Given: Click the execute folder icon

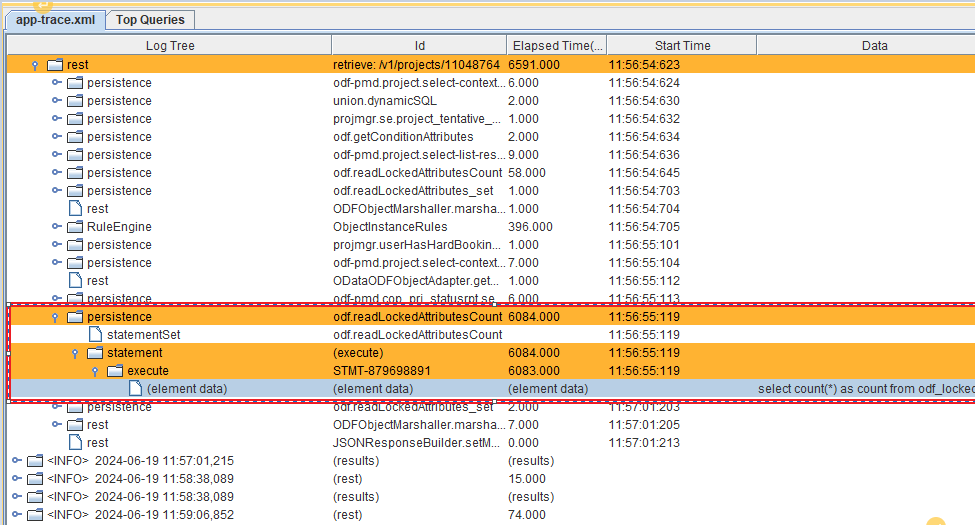Looking at the screenshot, I should [x=115, y=371].
